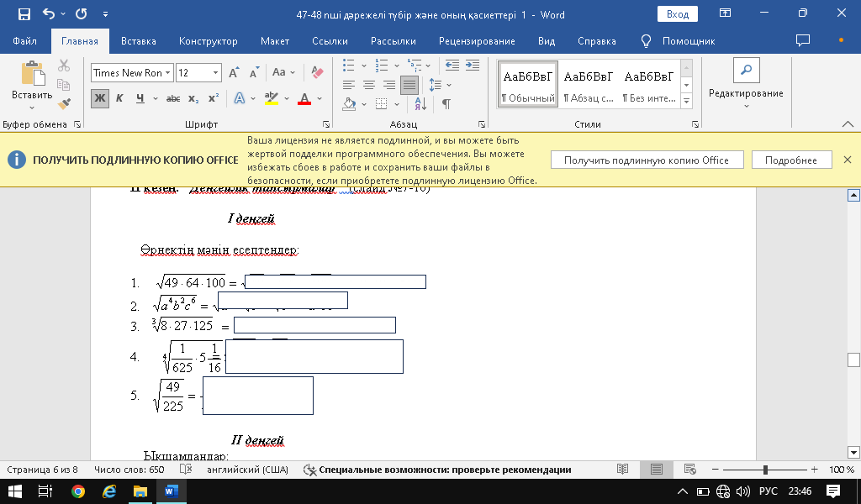The width and height of the screenshot is (861, 504).
Task: Center the paragraph text
Action: [x=369, y=85]
